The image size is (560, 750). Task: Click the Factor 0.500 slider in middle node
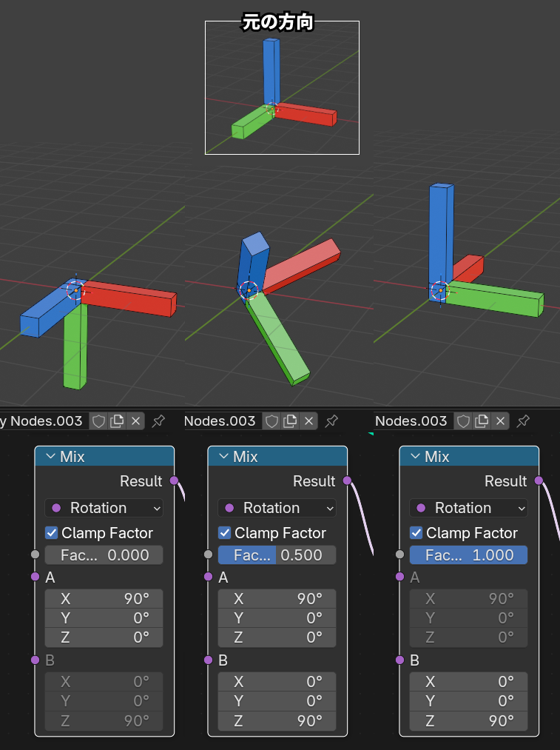pyautogui.click(x=277, y=555)
